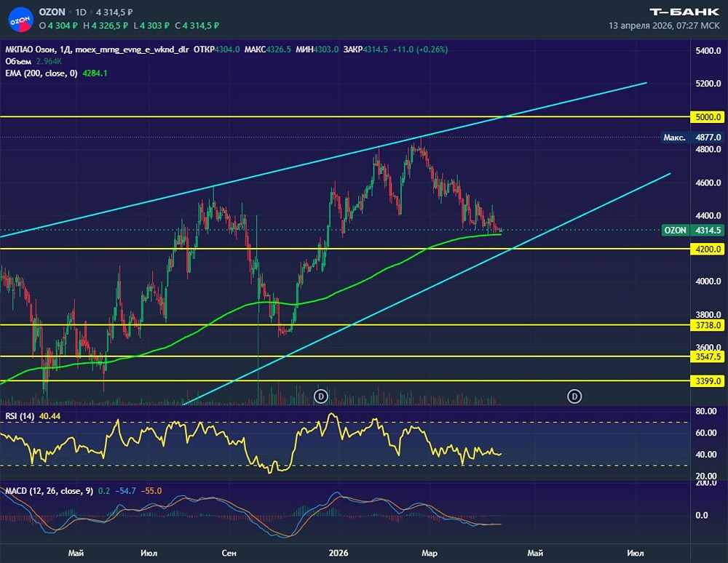Screen dimensions: 728x563
Task: Click the OZON 4314.5 current price label
Action: coord(692,230)
